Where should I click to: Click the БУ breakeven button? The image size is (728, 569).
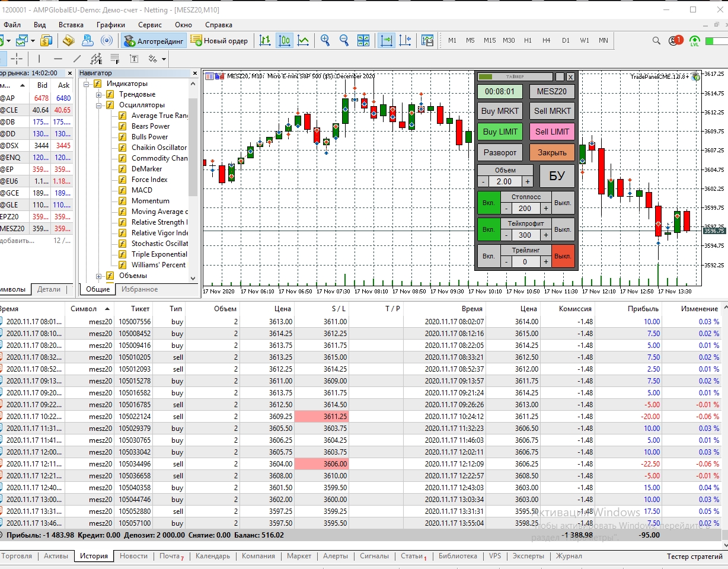[557, 176]
